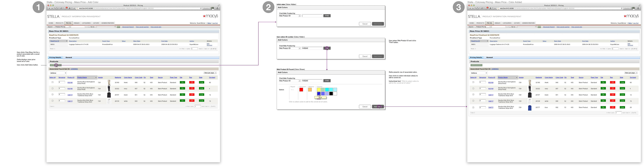Enable the Go to checkbox in Color Added window

(510, 26)
